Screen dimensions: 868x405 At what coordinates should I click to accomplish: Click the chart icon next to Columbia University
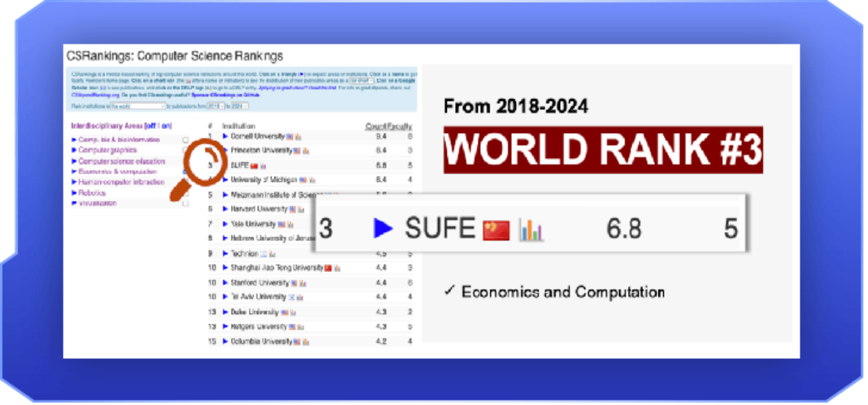point(305,342)
